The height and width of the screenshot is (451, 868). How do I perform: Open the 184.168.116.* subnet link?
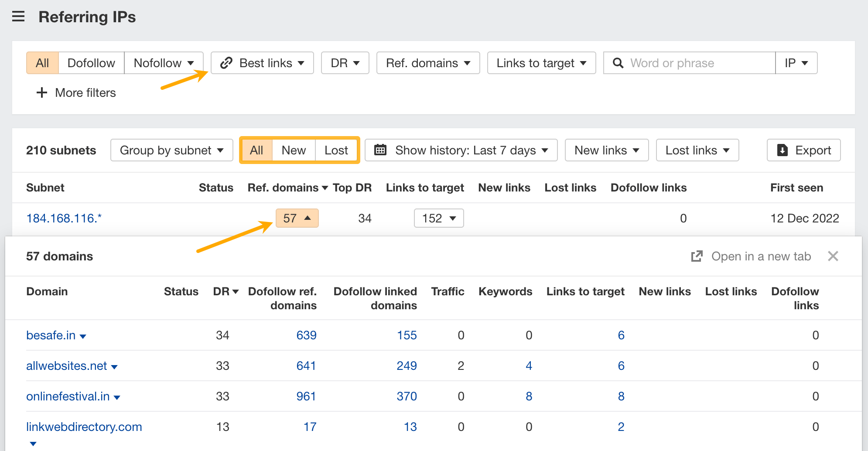point(64,218)
